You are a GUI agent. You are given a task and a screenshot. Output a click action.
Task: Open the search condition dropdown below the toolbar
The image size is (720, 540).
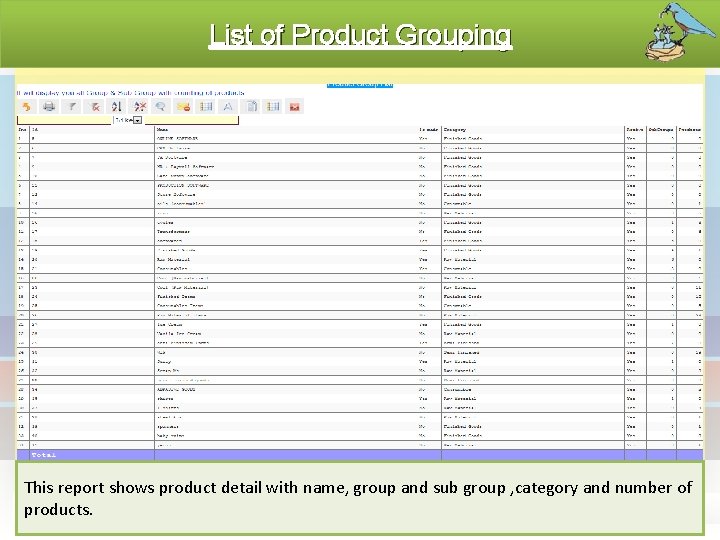point(137,120)
